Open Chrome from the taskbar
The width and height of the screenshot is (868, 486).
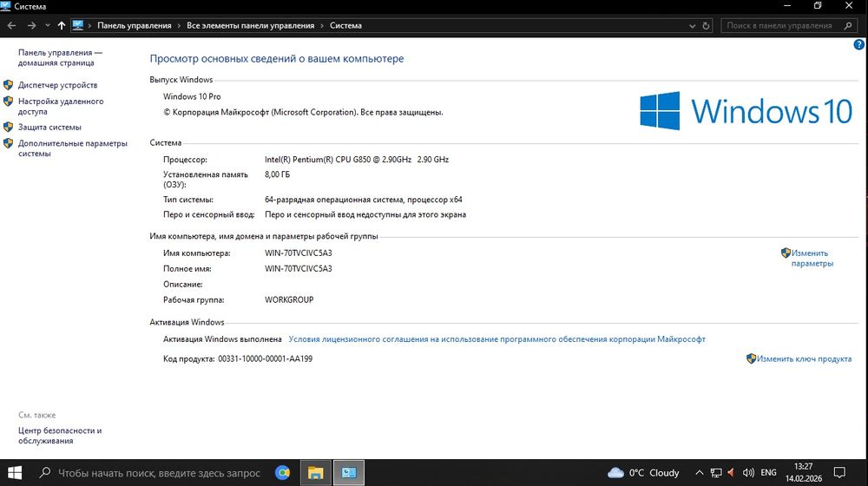point(282,473)
